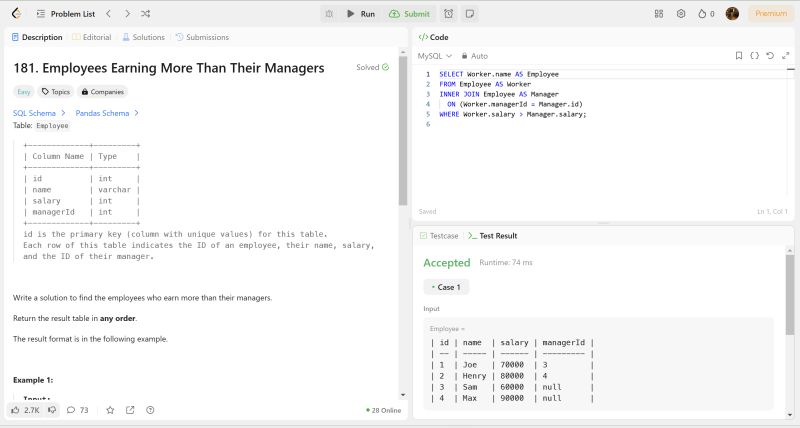Bookmark the code with bookmark icon
The image size is (800, 428).
pyautogui.click(x=739, y=56)
